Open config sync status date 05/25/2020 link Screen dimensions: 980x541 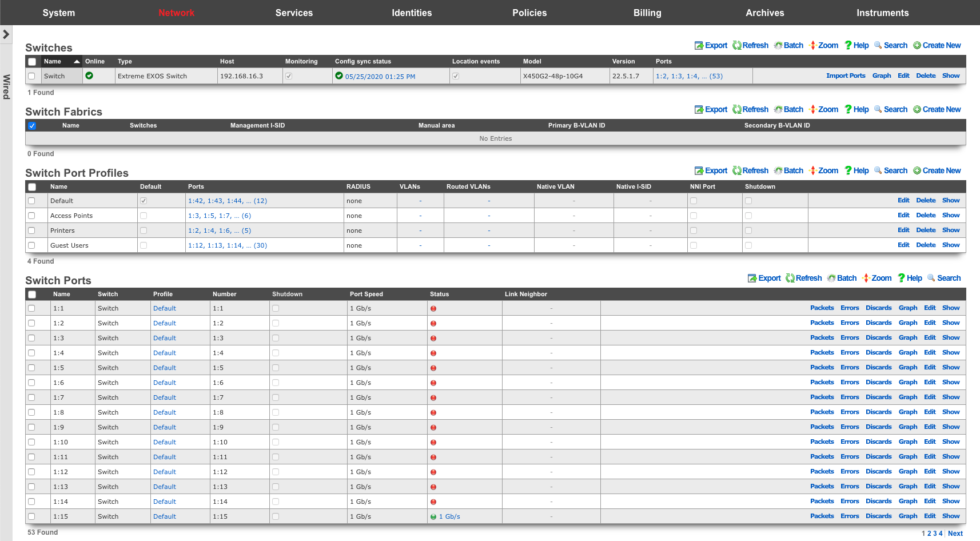tap(380, 77)
